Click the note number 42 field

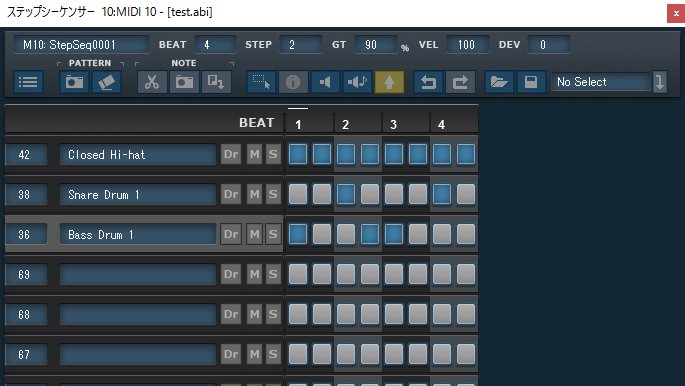click(x=26, y=155)
